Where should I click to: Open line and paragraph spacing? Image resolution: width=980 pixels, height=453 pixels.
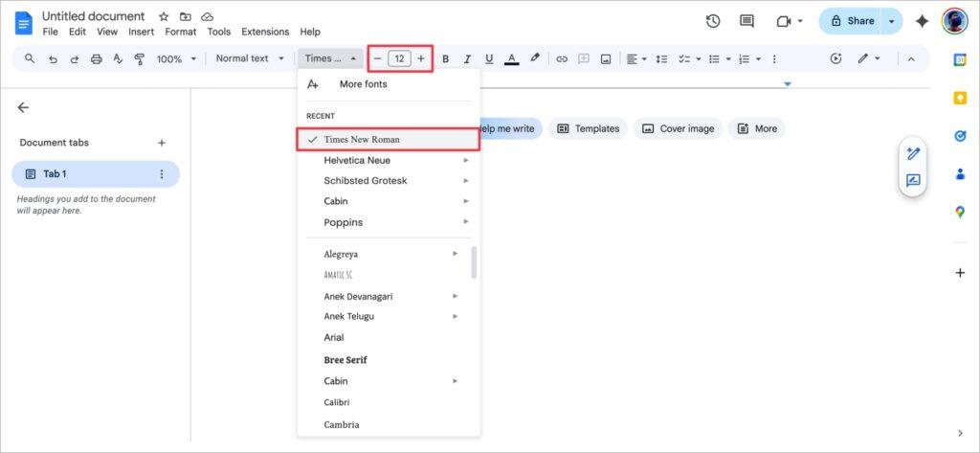662,58
